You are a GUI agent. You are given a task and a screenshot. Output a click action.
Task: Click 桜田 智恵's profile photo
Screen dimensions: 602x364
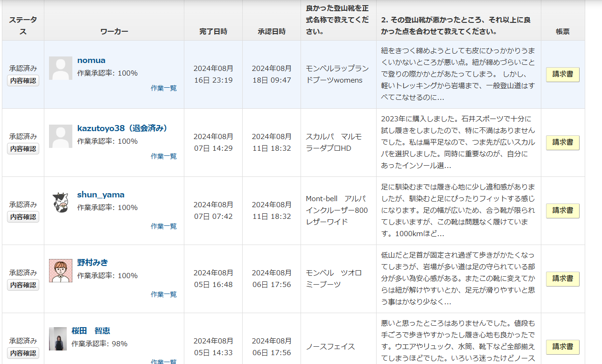(58, 339)
